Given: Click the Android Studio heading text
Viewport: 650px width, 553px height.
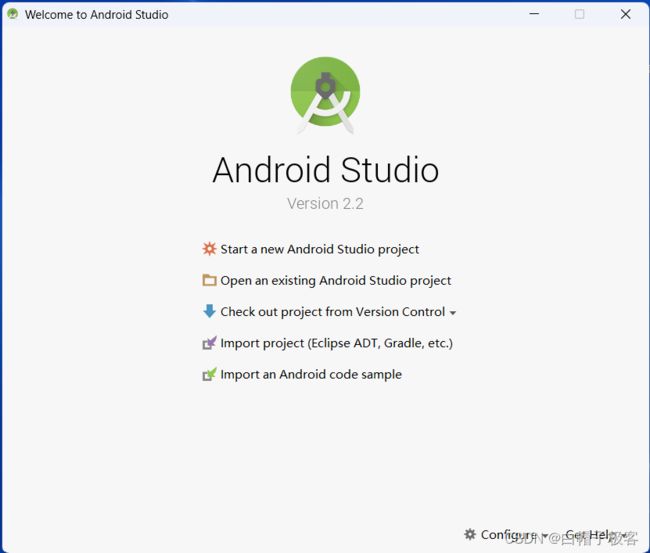Looking at the screenshot, I should pyautogui.click(x=325, y=170).
